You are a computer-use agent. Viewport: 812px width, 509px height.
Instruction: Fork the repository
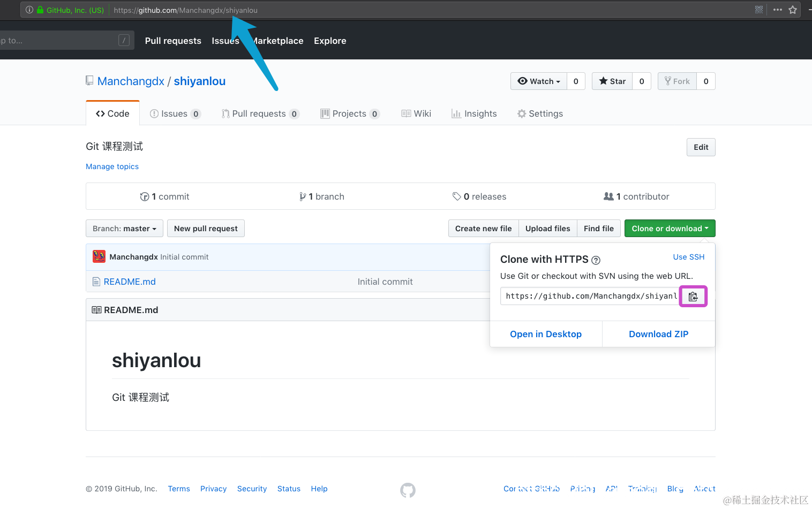677,81
